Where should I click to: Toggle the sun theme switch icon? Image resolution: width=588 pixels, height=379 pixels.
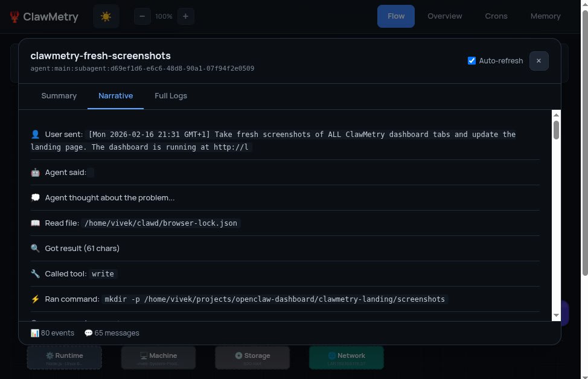click(x=106, y=16)
